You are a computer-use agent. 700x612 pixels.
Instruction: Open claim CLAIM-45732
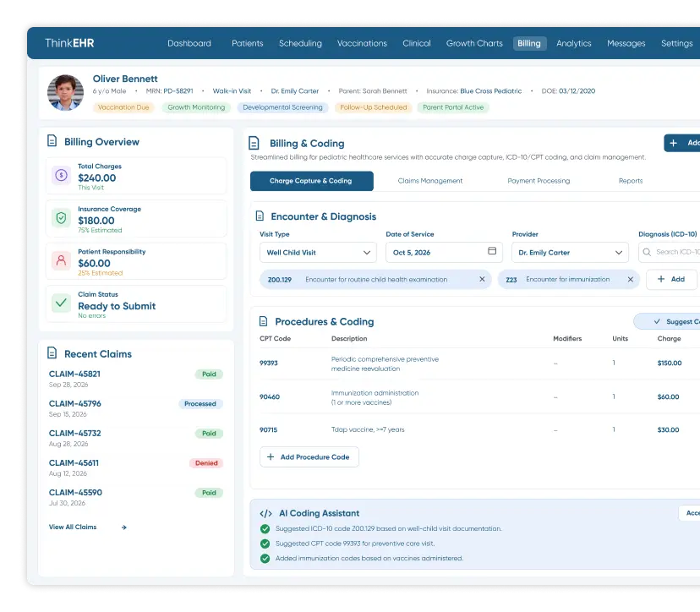click(x=75, y=434)
